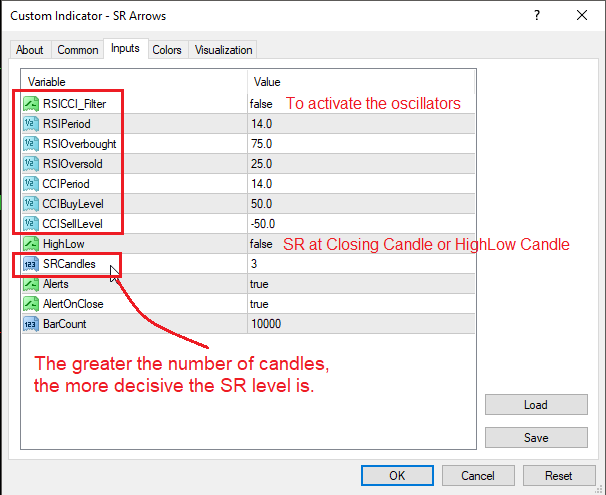The image size is (606, 495).
Task: Click the question mark help button
Action: [x=537, y=15]
